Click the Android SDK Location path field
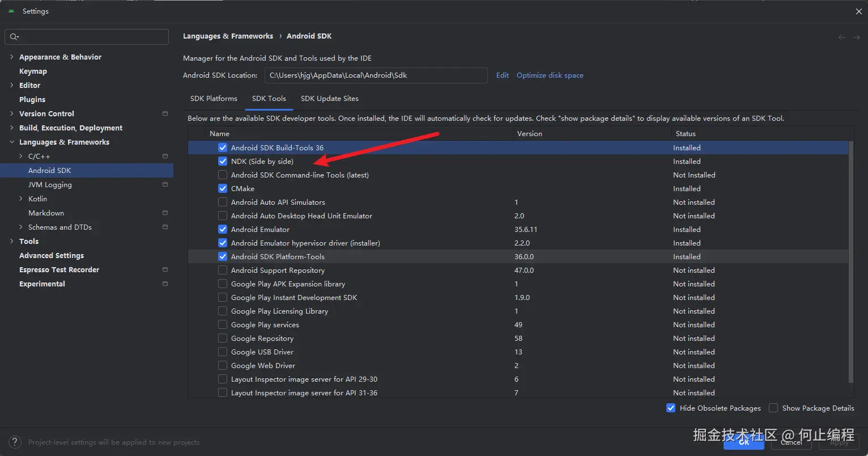 376,75
